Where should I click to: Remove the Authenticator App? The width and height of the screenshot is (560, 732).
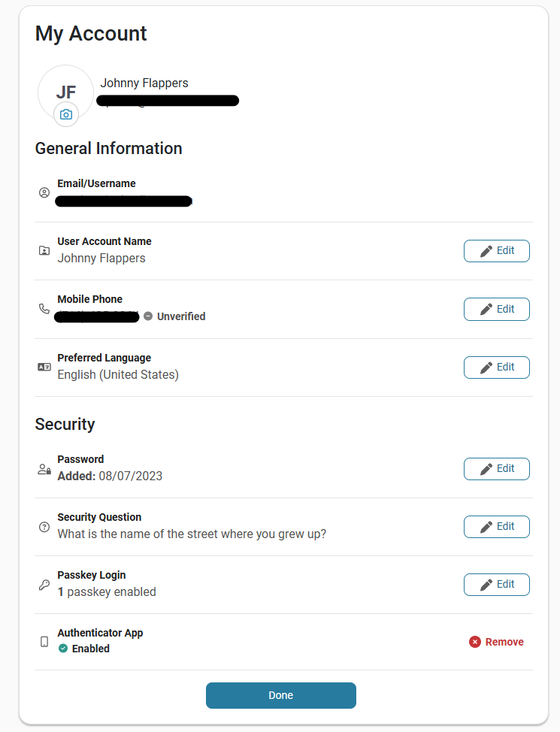pos(496,642)
